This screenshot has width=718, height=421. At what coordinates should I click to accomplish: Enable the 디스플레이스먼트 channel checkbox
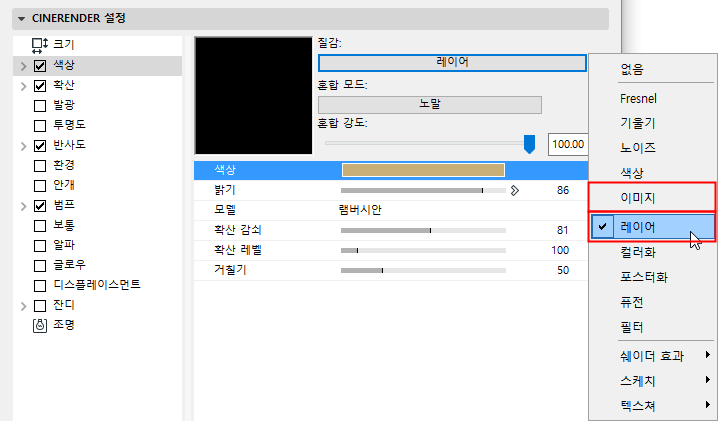[x=40, y=286]
